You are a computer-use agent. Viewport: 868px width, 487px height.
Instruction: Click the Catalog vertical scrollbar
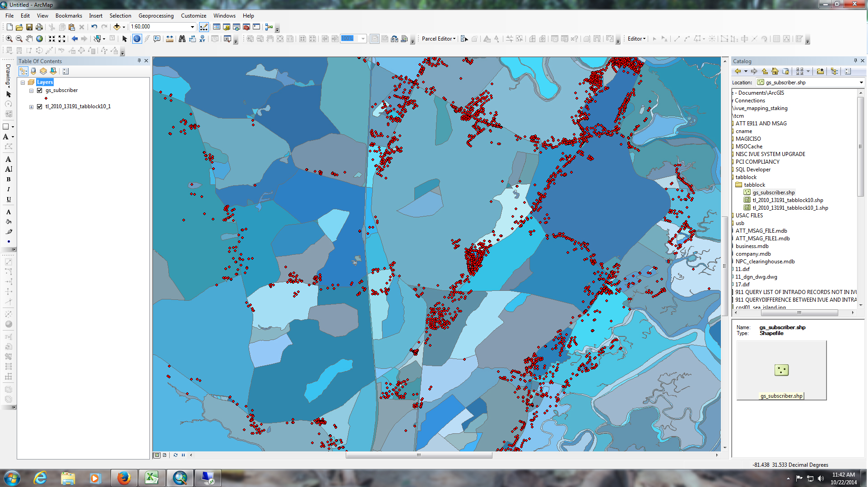click(x=860, y=147)
